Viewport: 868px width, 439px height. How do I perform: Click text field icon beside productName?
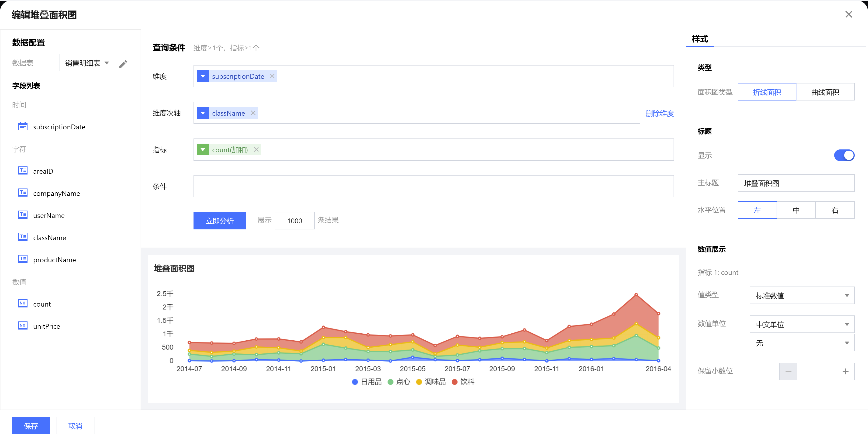tap(23, 259)
